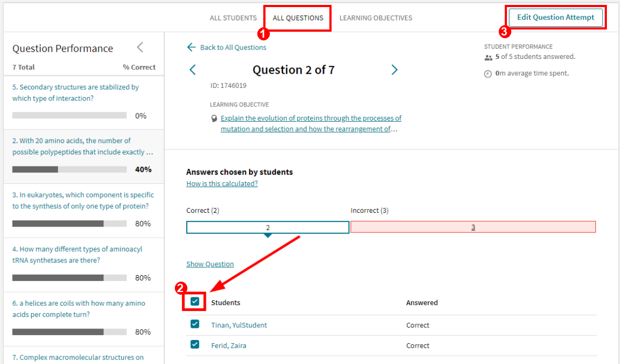This screenshot has height=364, width=620.
Task: Click the Back to All Questions arrow icon
Action: tap(191, 47)
